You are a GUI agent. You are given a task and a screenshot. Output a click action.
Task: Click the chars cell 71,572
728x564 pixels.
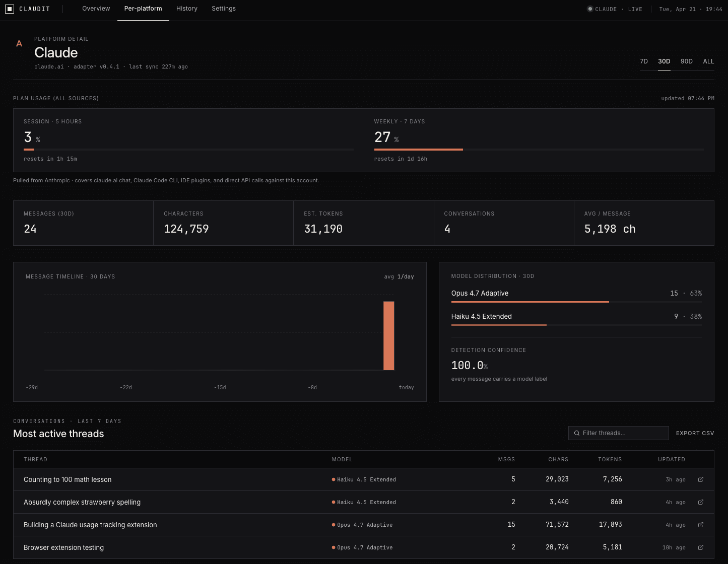pyautogui.click(x=557, y=525)
